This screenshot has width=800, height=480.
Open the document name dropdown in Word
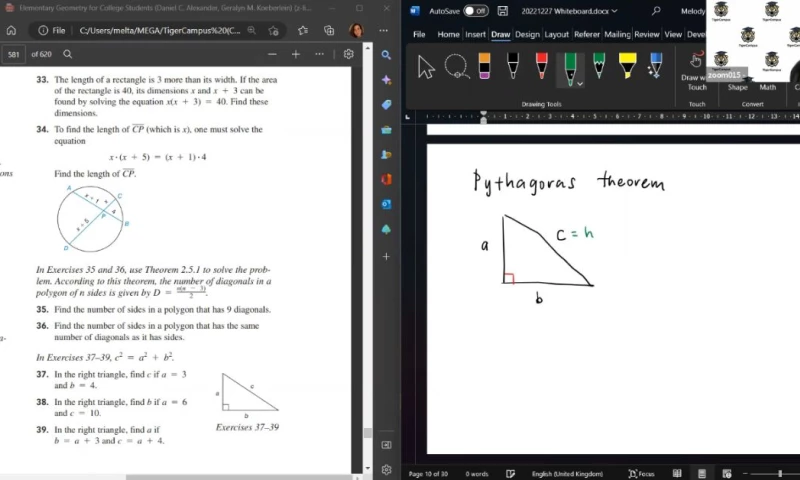[x=614, y=11]
